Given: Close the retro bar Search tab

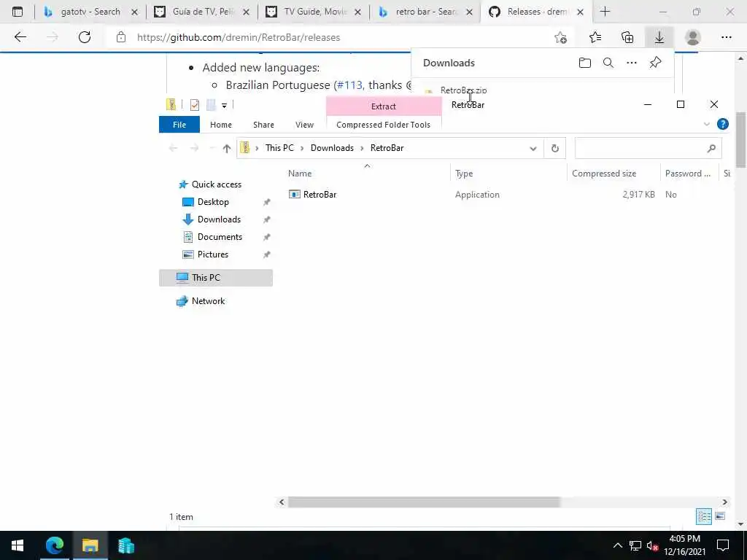Looking at the screenshot, I should coord(469,12).
